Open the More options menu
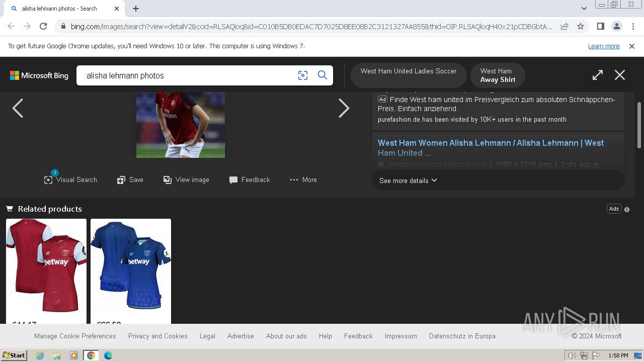The height and width of the screenshot is (362, 644). click(303, 179)
